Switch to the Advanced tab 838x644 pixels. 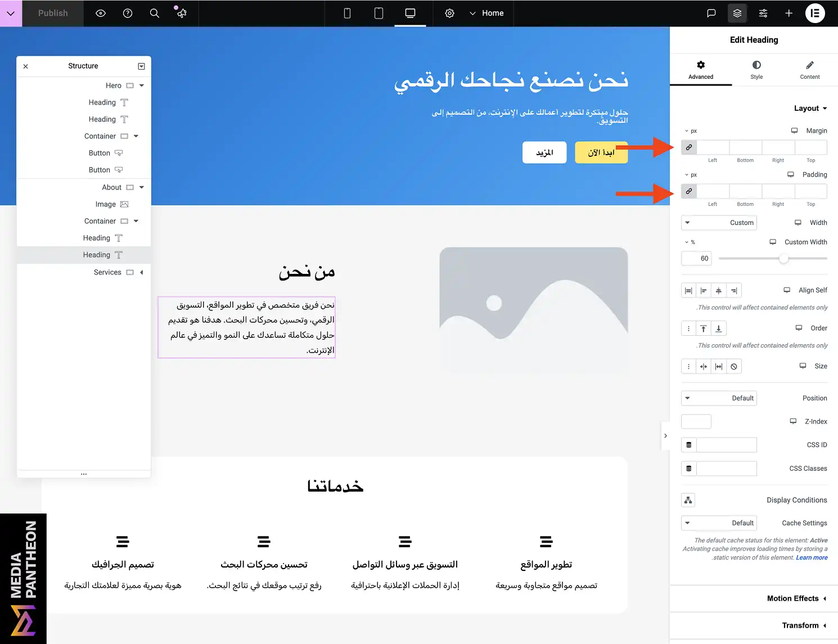coord(701,70)
